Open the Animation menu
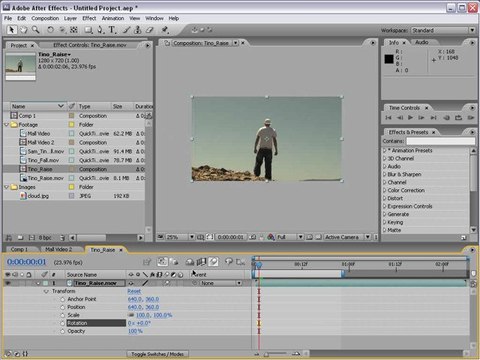This screenshot has width=480, height=360. (113, 18)
